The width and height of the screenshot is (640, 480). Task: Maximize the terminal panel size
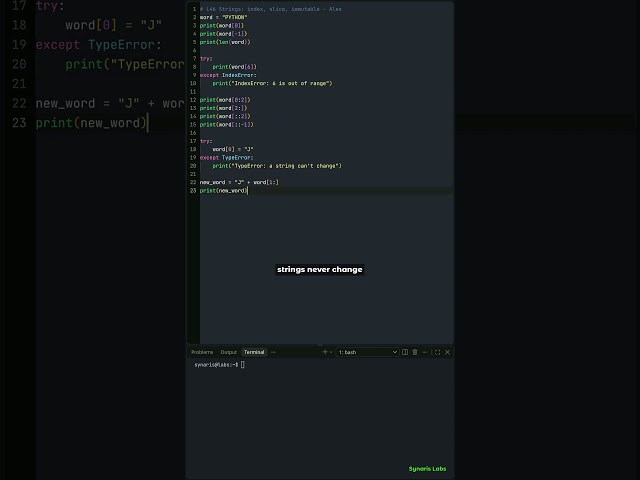(x=437, y=352)
